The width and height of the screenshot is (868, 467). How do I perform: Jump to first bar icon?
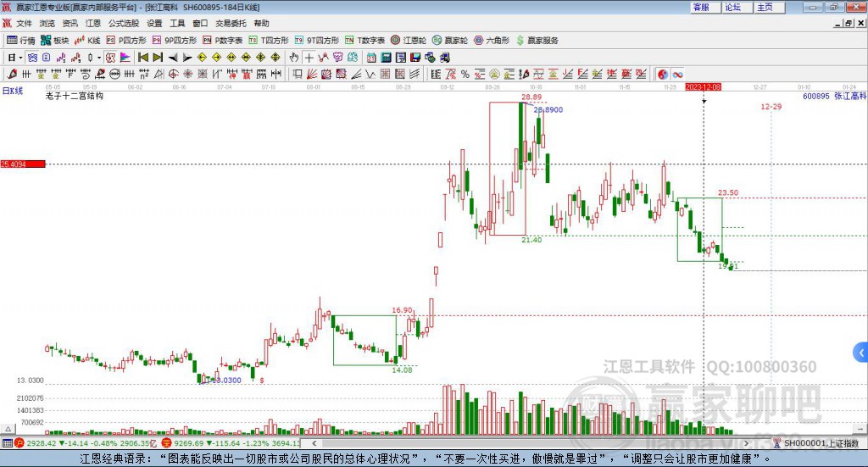coord(142,58)
